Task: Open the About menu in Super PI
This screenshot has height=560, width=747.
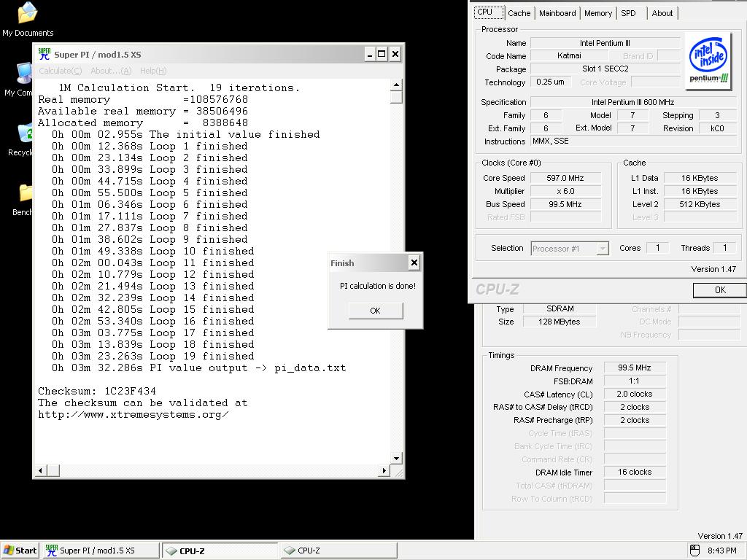Action: [x=111, y=71]
